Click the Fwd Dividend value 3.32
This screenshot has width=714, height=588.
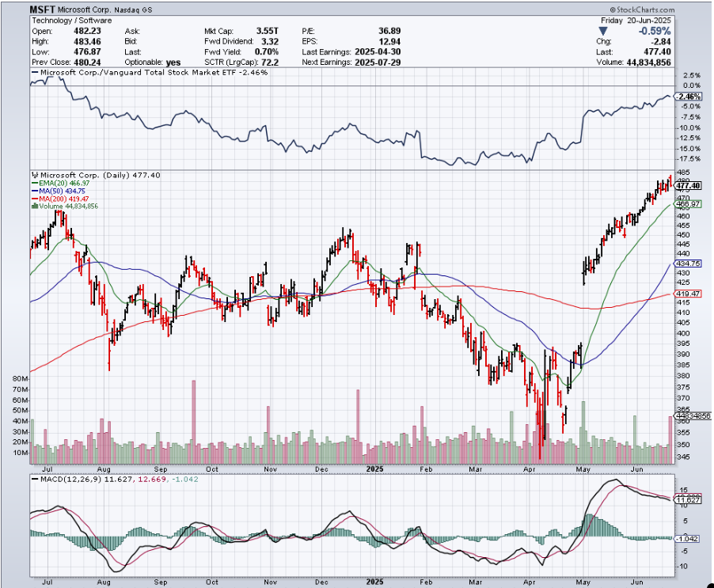[x=270, y=41]
